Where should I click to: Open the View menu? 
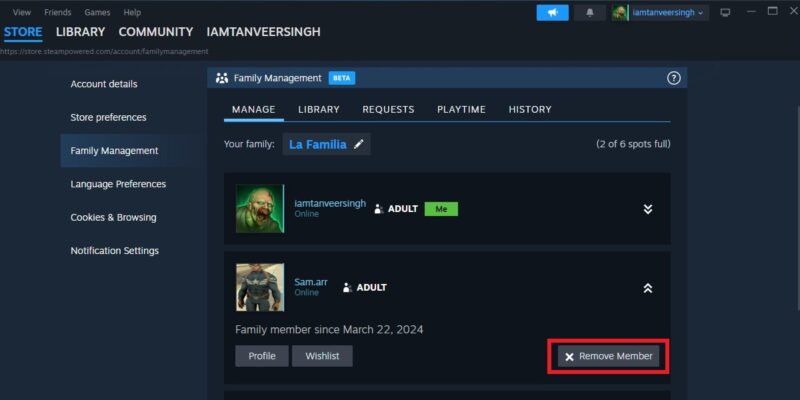(x=21, y=12)
